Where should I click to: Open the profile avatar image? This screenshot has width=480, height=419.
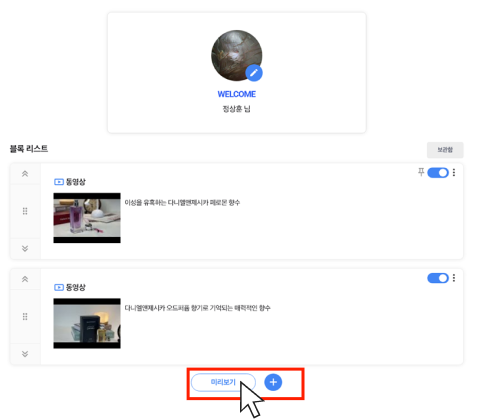[x=236, y=56]
